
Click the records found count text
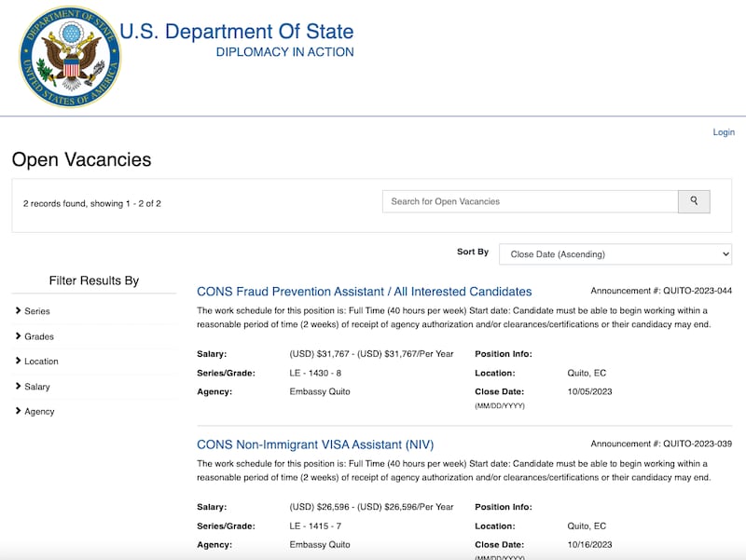point(92,203)
